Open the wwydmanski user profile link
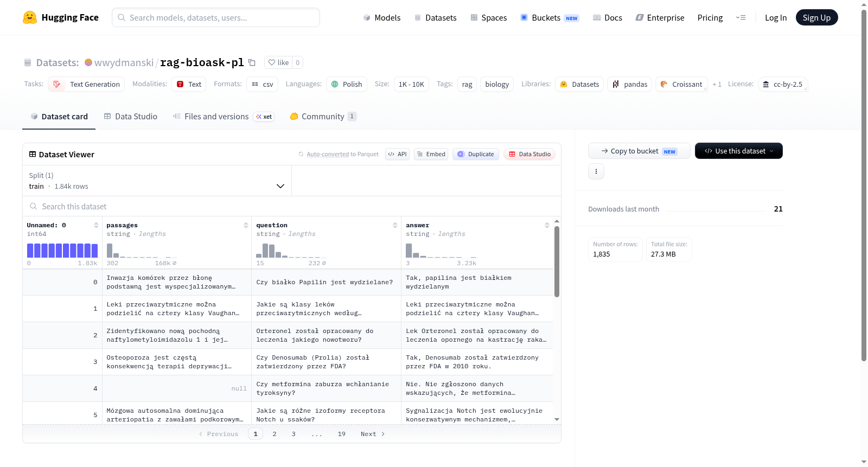Screen dimensions: 868x467 coord(124,62)
